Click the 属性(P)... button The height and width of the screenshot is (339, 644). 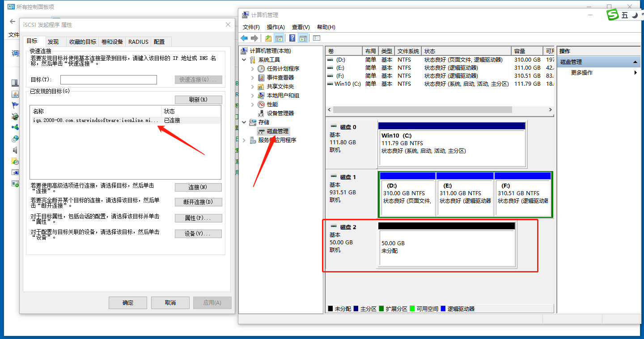pyautogui.click(x=198, y=218)
